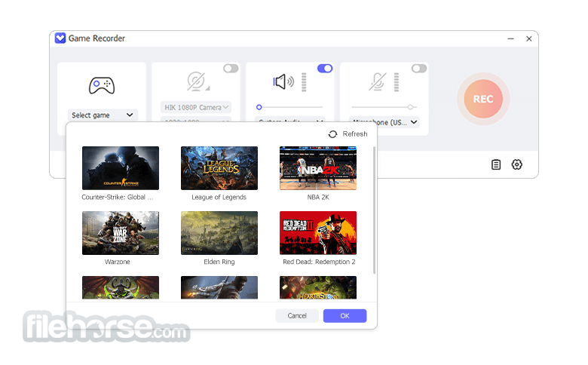This screenshot has width=588, height=365.
Task: Open the Select game dropdown
Action: 103,115
